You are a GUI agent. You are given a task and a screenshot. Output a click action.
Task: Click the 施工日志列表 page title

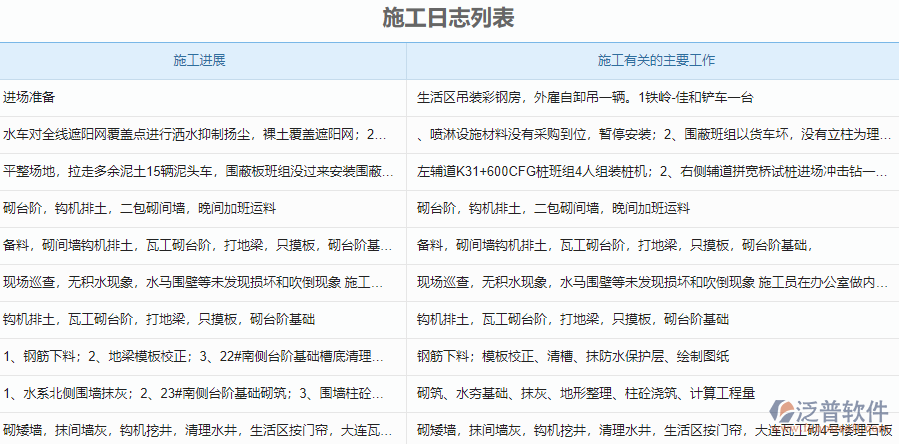448,18
